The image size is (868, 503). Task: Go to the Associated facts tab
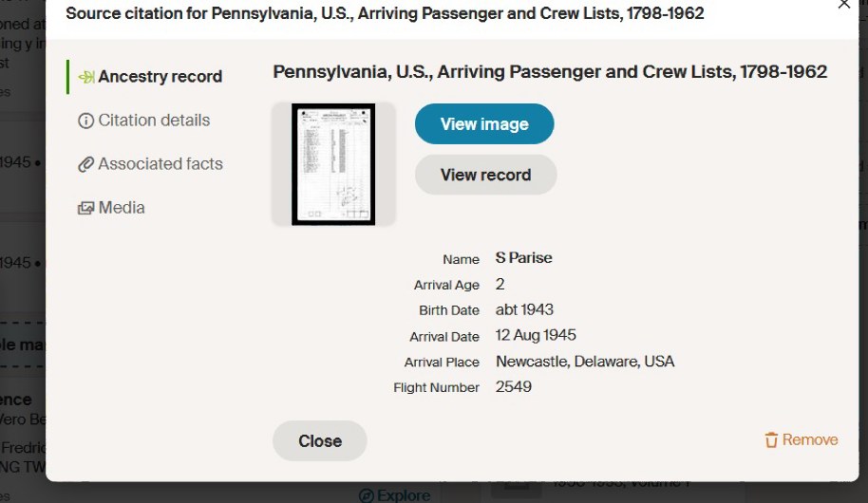click(x=160, y=164)
